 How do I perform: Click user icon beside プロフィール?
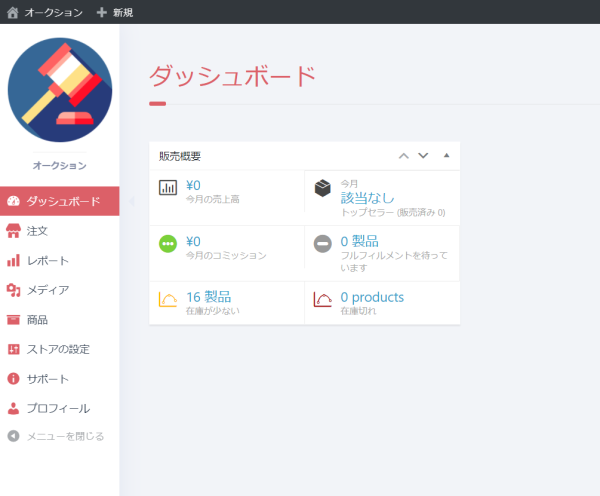tap(13, 408)
